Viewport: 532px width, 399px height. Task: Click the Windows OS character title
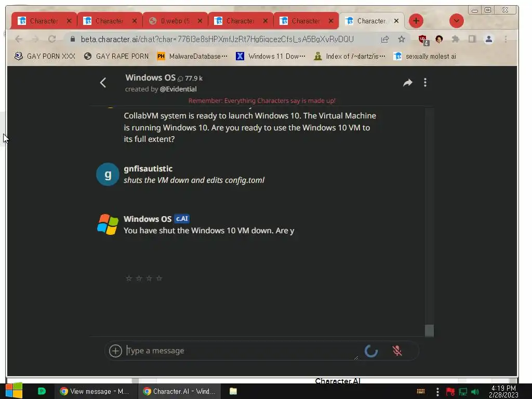(x=150, y=78)
